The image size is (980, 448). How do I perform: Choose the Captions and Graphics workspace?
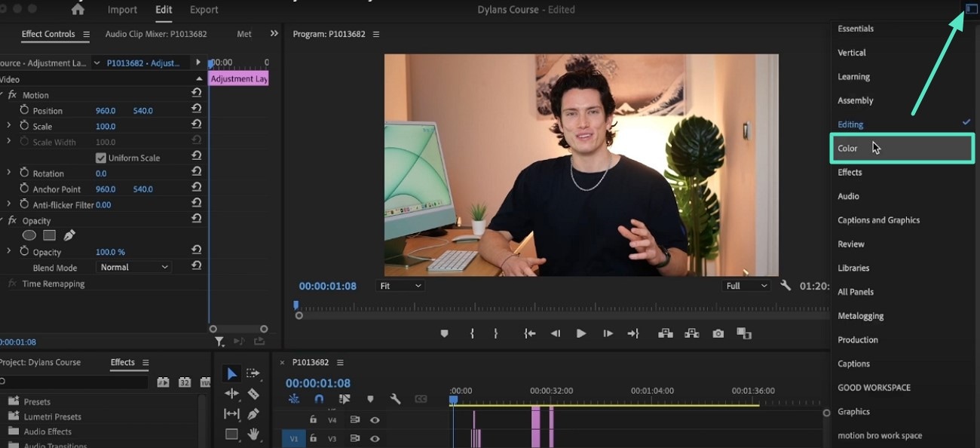(x=879, y=219)
